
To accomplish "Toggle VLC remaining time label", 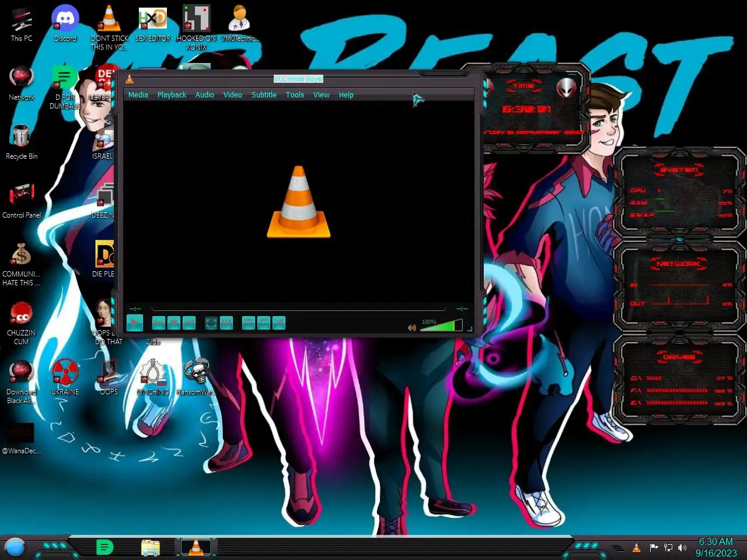I will point(462,309).
